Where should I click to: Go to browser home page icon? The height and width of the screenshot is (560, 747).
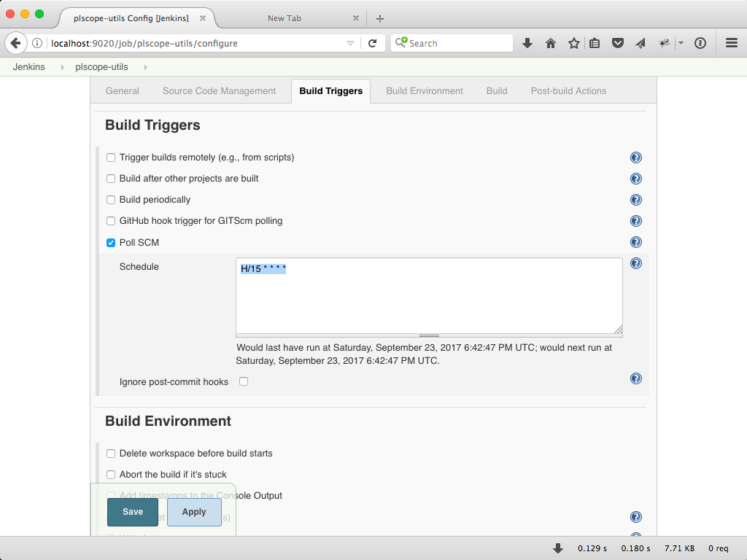551,43
